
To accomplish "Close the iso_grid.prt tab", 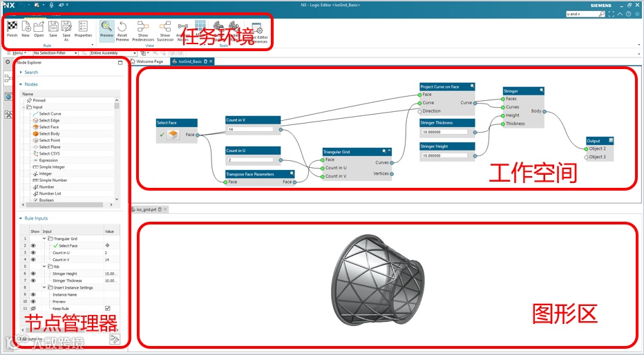I will 165,209.
